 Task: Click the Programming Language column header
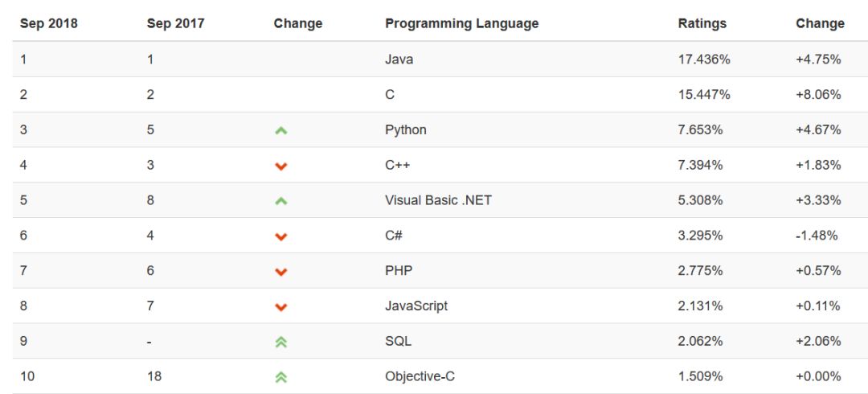click(461, 23)
